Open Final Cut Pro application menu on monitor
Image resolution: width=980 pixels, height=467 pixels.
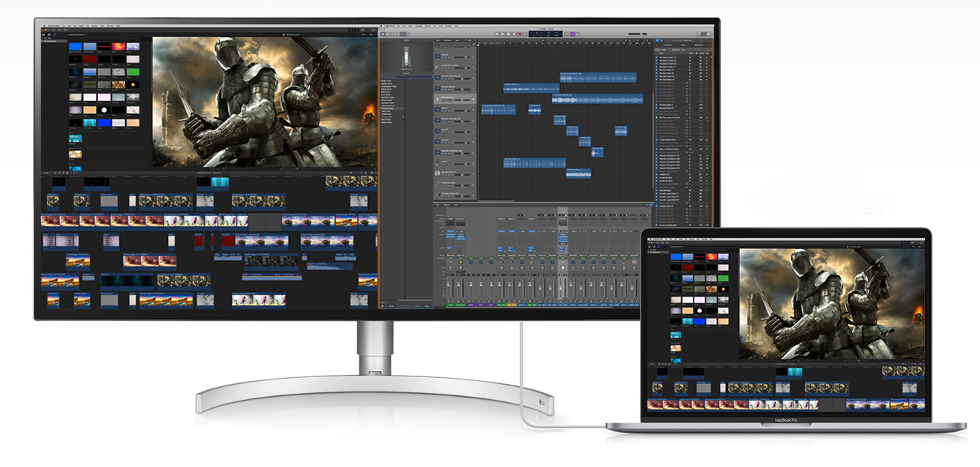coord(54,26)
